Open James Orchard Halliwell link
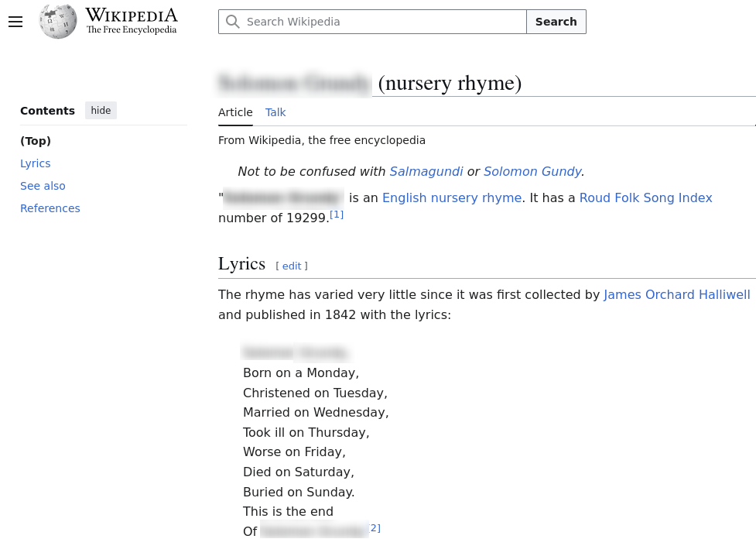This screenshot has height=539, width=756. (x=676, y=295)
